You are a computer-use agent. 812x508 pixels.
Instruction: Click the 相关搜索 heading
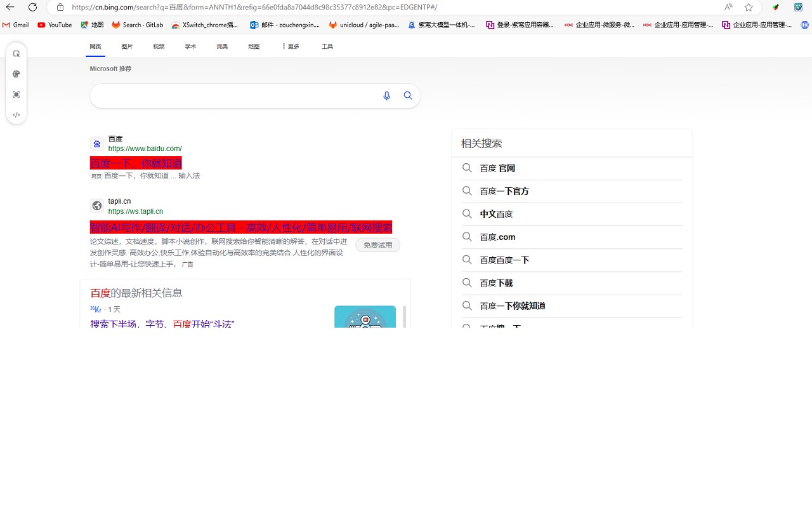[481, 144]
